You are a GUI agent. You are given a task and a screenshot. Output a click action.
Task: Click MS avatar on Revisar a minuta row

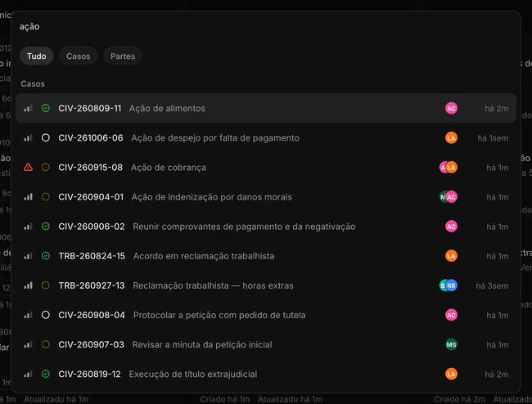pos(451,344)
